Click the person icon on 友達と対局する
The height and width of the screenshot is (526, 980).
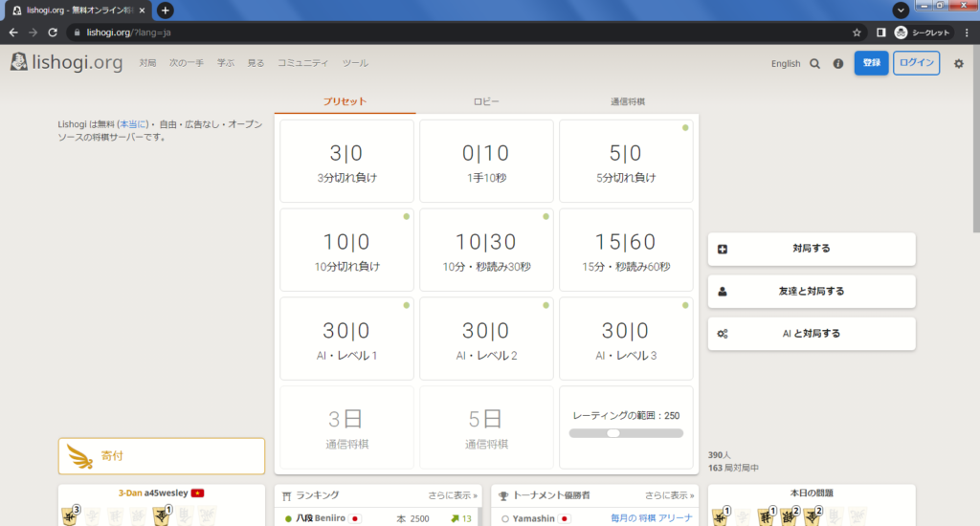click(723, 291)
